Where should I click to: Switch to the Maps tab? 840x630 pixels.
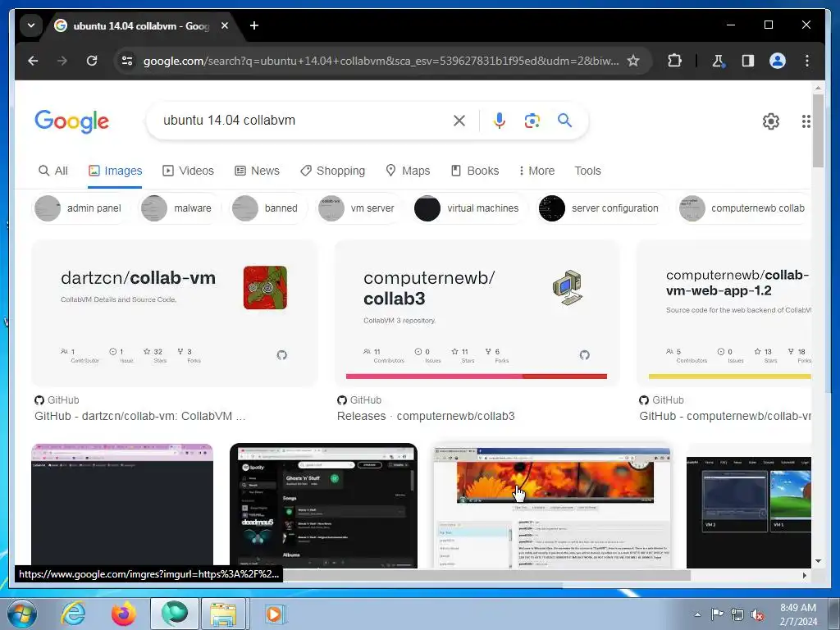tap(408, 171)
